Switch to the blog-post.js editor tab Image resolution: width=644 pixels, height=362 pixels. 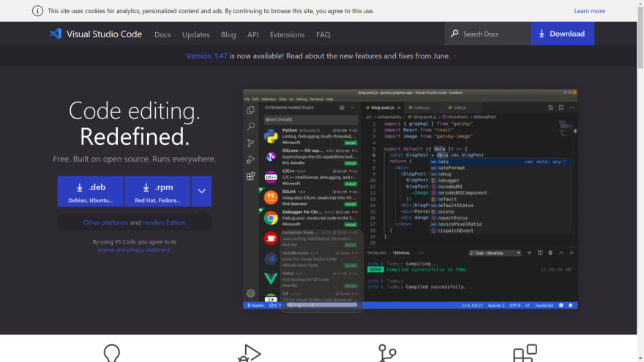tap(382, 108)
